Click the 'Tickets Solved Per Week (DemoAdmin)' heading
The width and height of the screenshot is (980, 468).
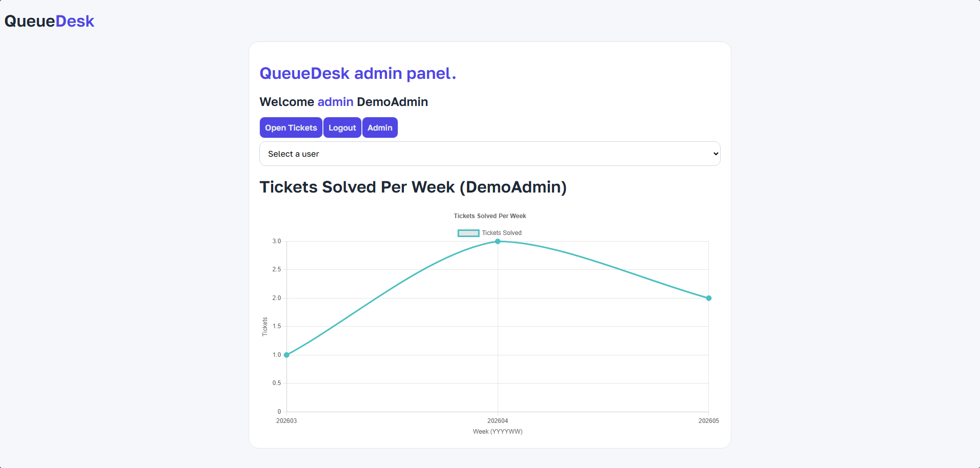(413, 187)
